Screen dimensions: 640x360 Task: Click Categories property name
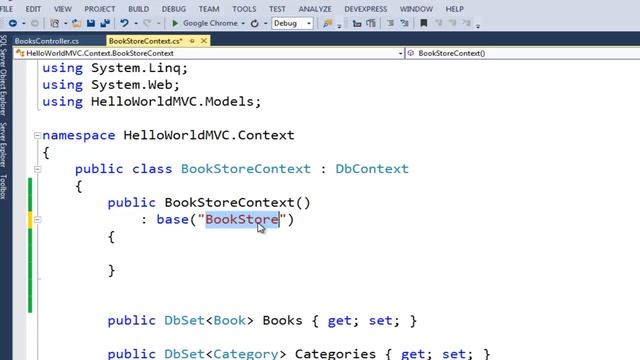[335, 353]
